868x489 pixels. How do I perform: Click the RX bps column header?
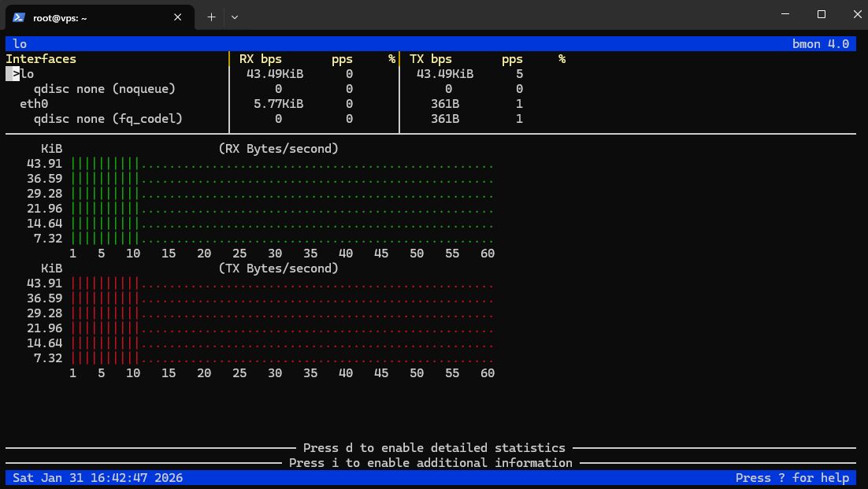tap(260, 59)
